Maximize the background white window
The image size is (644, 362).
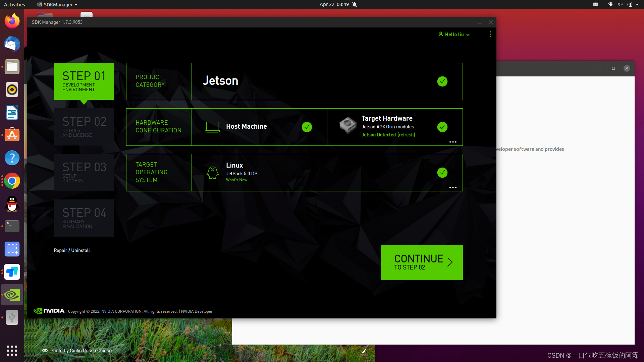click(613, 68)
